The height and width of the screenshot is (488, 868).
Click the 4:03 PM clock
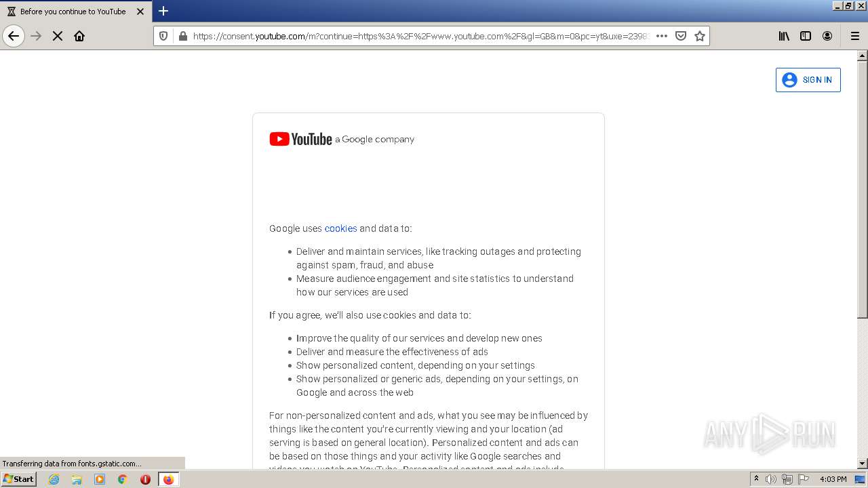833,479
